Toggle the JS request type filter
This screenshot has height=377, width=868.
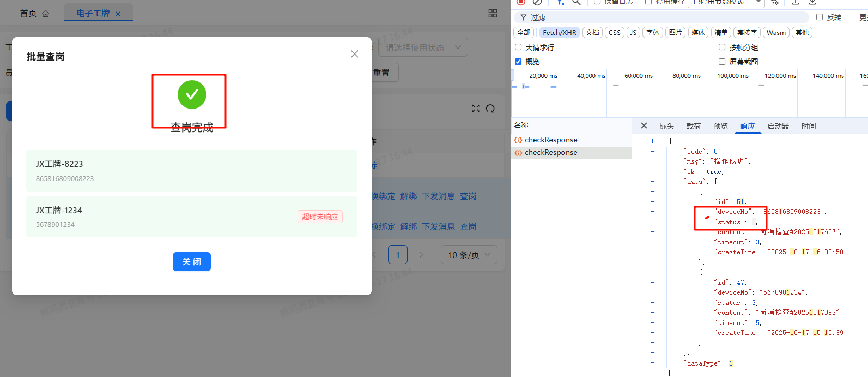[633, 33]
